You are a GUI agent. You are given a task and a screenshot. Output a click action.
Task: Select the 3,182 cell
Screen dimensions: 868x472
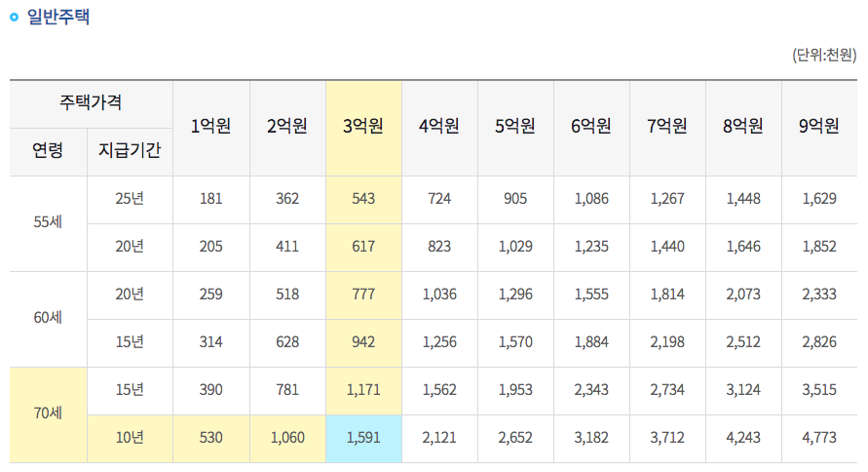click(x=591, y=439)
